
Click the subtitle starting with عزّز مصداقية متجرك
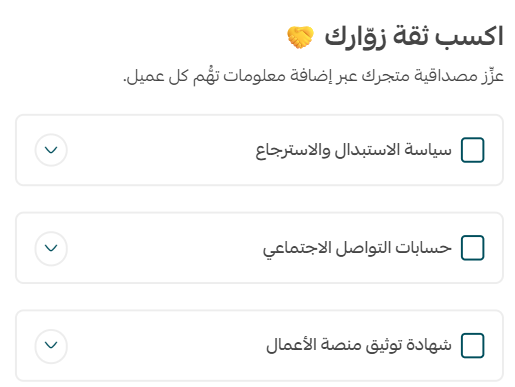click(313, 76)
